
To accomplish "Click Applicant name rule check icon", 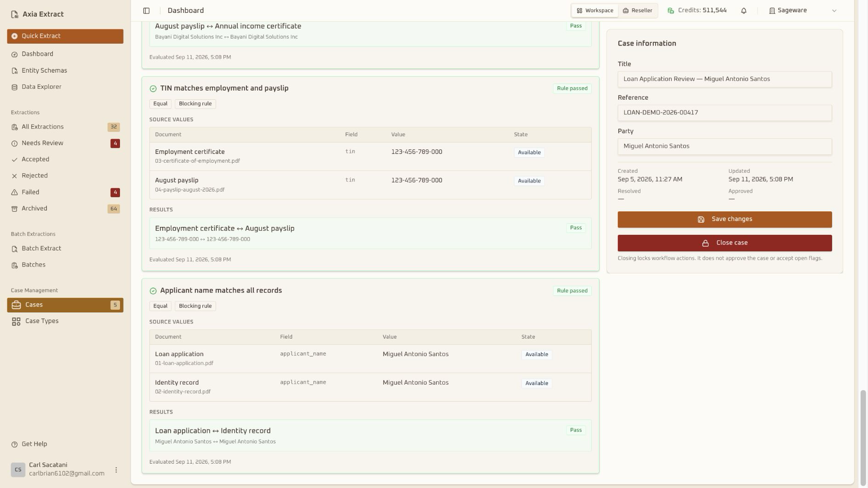I will pyautogui.click(x=153, y=291).
